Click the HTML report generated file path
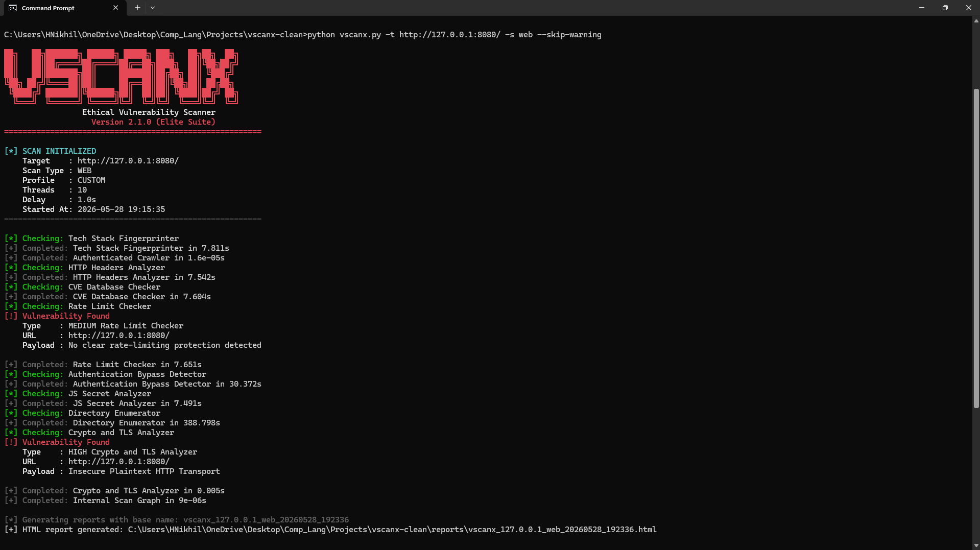 [x=392, y=530]
